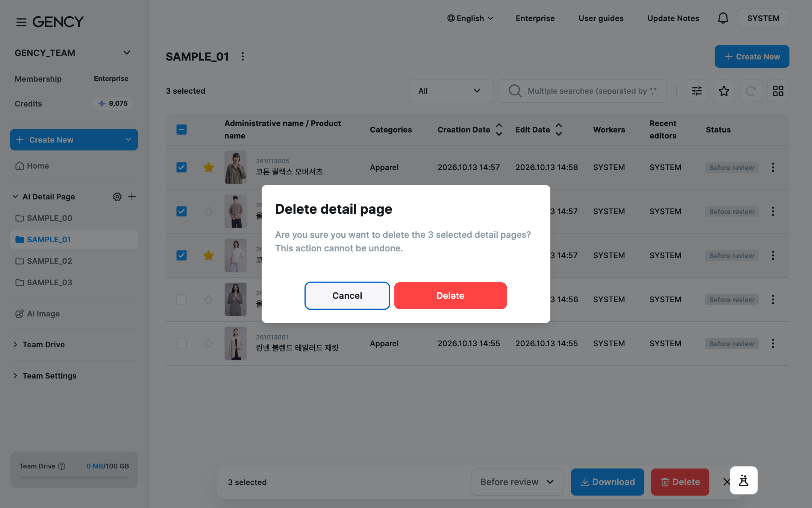Click the top-right Create New button
The width and height of the screenshot is (812, 508).
point(752,56)
